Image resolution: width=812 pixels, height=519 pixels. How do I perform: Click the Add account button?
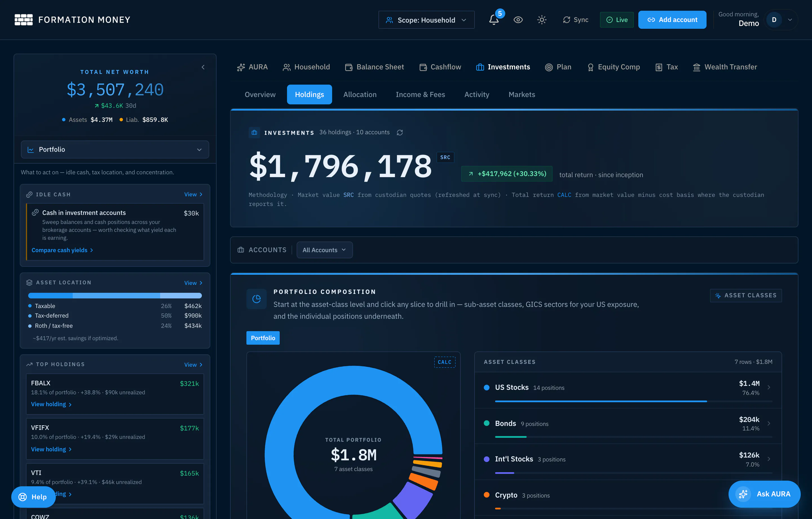click(x=672, y=19)
